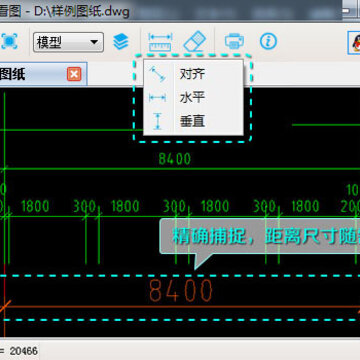Click the horizontal dimension icon in menu
360x360 pixels.
pos(157,98)
